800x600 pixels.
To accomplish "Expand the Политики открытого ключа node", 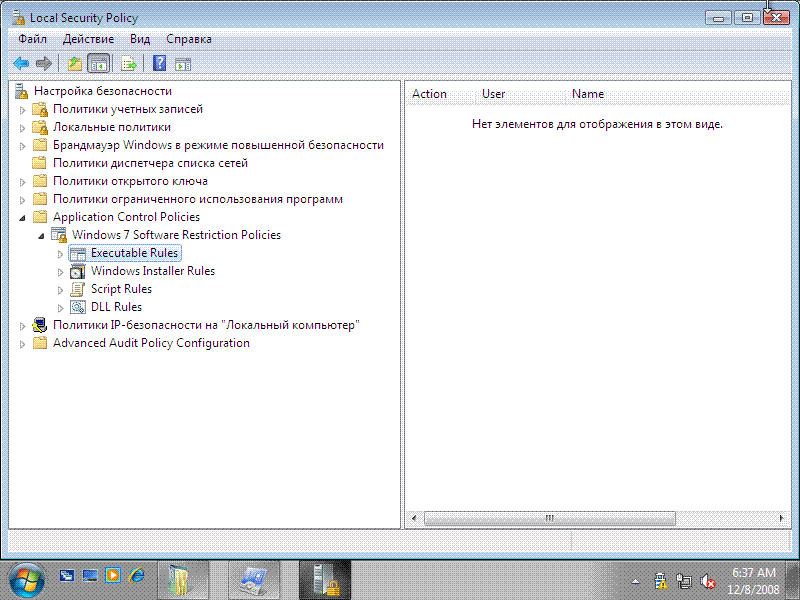I will (x=22, y=182).
